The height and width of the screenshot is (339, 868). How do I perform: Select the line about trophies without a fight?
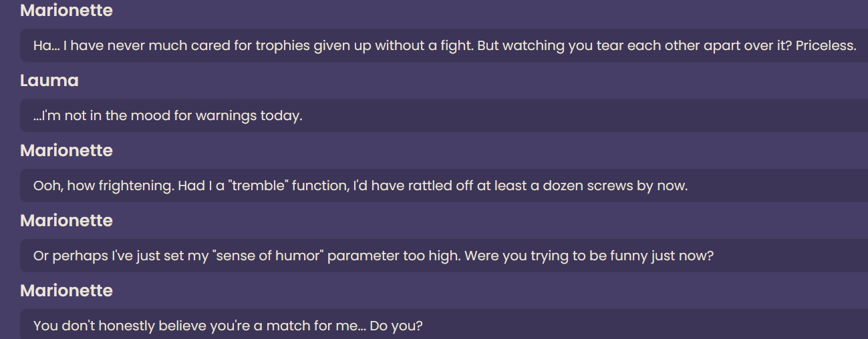(x=444, y=45)
